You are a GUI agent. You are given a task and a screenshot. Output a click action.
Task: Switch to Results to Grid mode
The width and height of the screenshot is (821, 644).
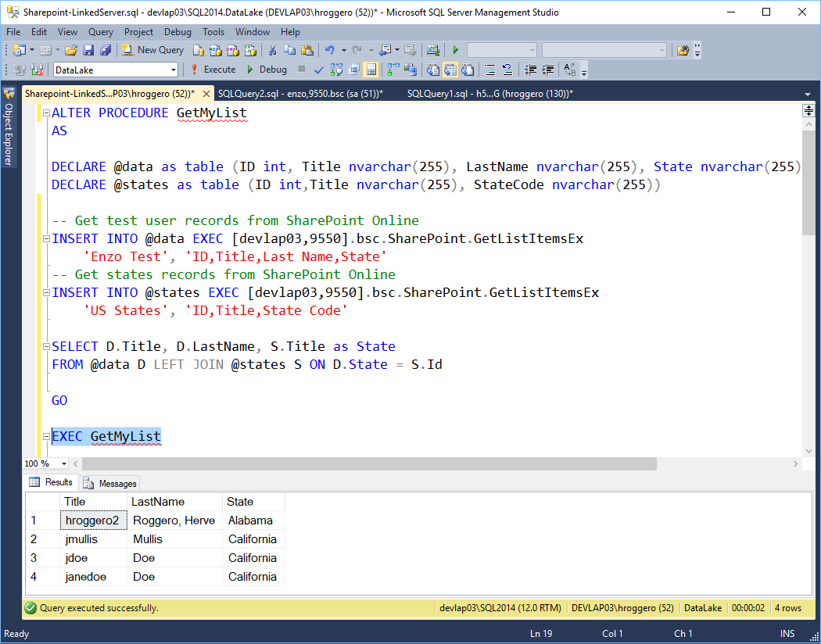[450, 70]
